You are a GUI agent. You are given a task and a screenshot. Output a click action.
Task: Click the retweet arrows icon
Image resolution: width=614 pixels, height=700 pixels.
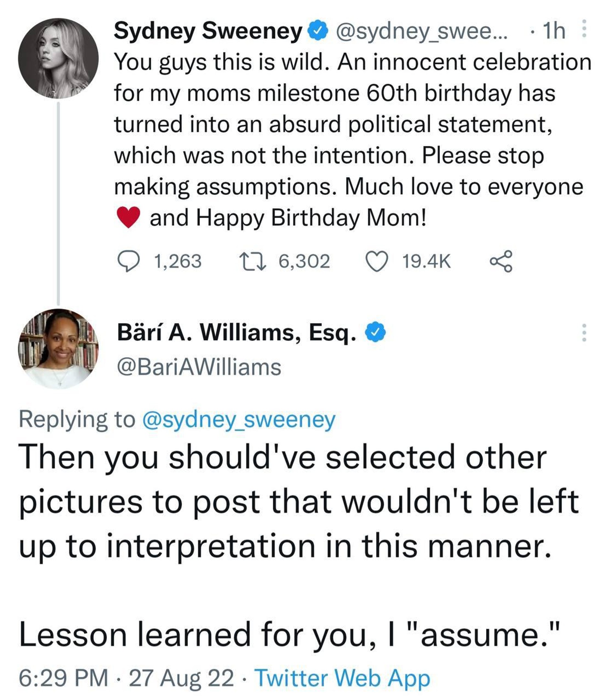(252, 261)
